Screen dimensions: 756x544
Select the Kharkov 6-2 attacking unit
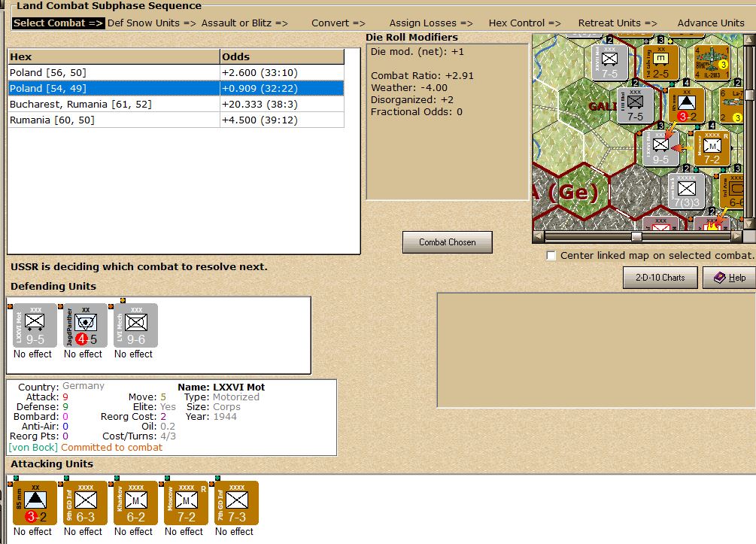pos(135,503)
